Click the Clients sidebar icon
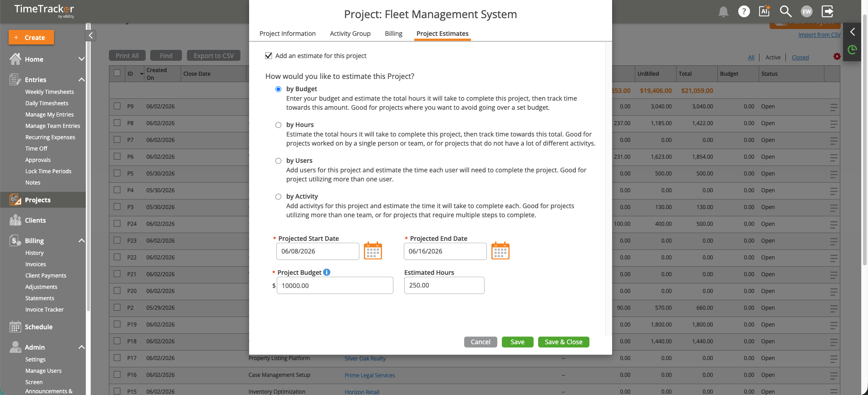This screenshot has height=395, width=868. 15,220
